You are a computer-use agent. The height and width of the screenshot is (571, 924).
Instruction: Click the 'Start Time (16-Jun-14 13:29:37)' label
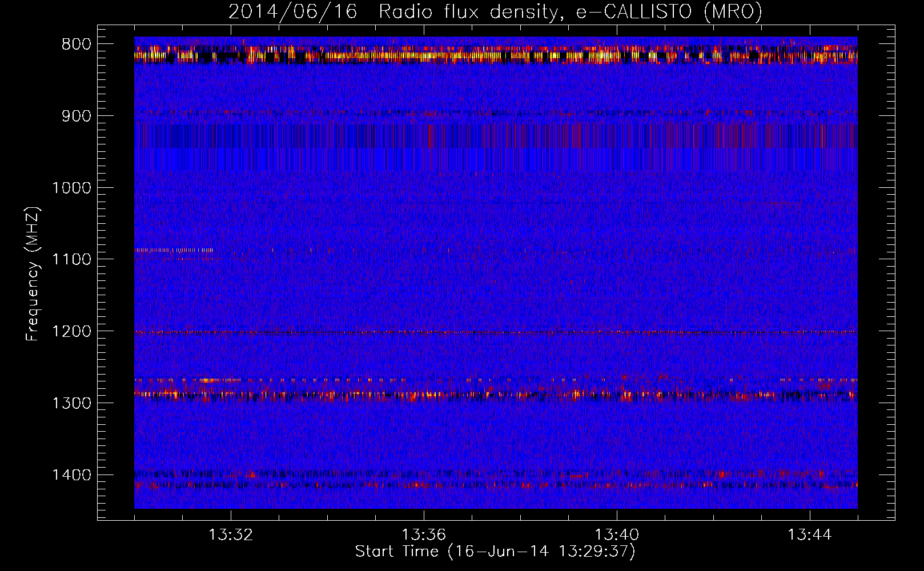[495, 552]
